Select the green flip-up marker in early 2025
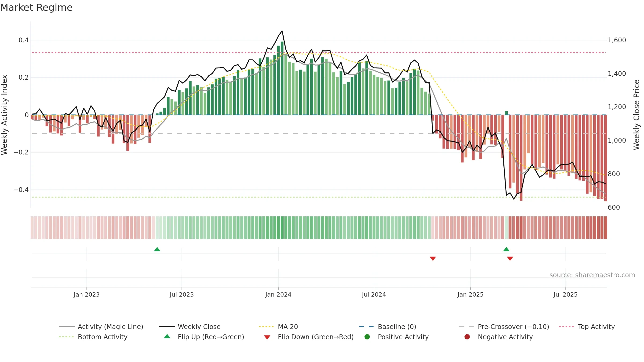Viewport: 644px width, 362px height. [x=506, y=249]
